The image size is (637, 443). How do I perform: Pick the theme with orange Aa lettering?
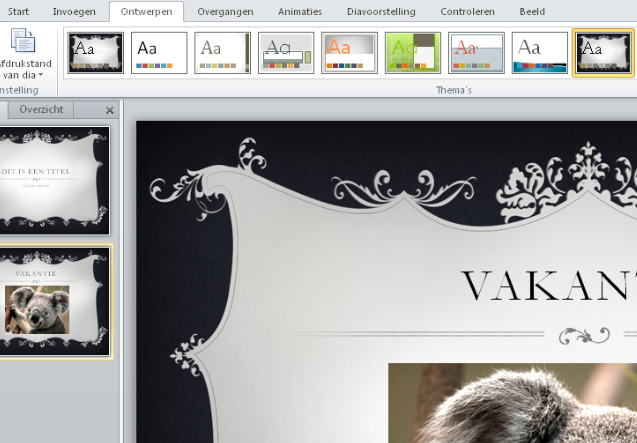tap(349, 53)
